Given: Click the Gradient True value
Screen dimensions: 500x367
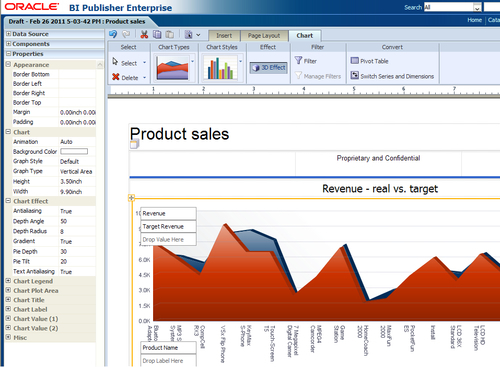Looking at the screenshot, I should 66,241.
